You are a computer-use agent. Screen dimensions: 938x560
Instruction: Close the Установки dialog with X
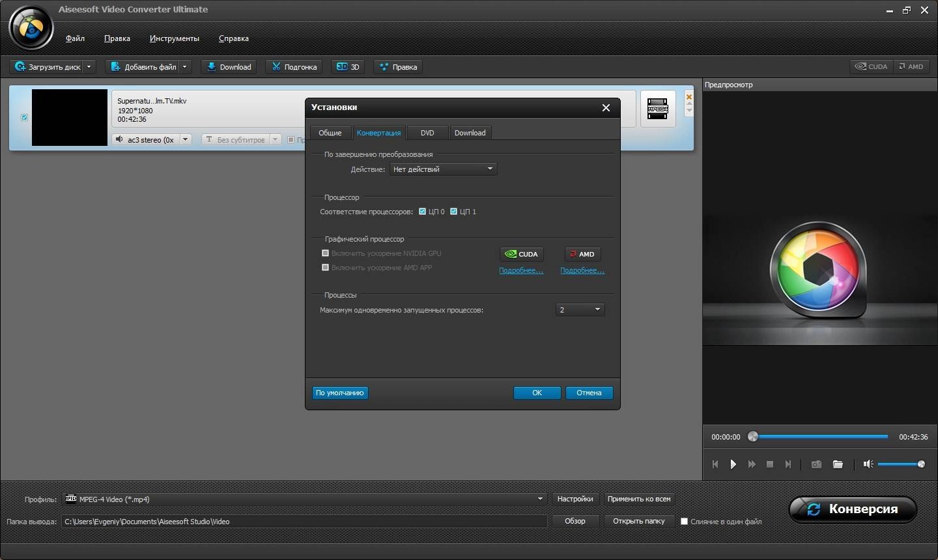pos(606,107)
